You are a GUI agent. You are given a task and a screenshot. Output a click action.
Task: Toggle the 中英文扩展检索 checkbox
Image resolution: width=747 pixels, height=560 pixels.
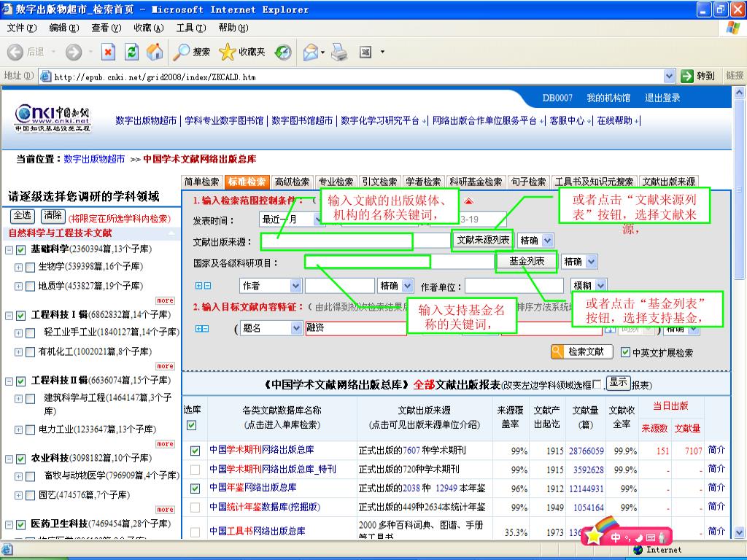(625, 352)
